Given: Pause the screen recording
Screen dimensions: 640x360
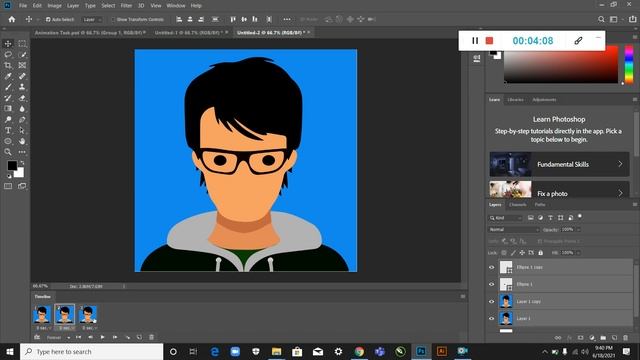Looking at the screenshot, I should pos(475,40).
